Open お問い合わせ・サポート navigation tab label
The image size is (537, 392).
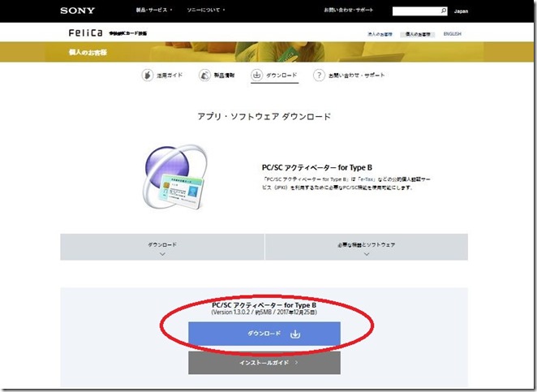coord(357,75)
